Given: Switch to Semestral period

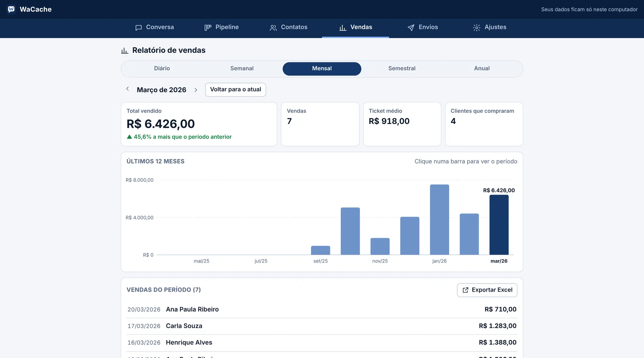Looking at the screenshot, I should [402, 68].
